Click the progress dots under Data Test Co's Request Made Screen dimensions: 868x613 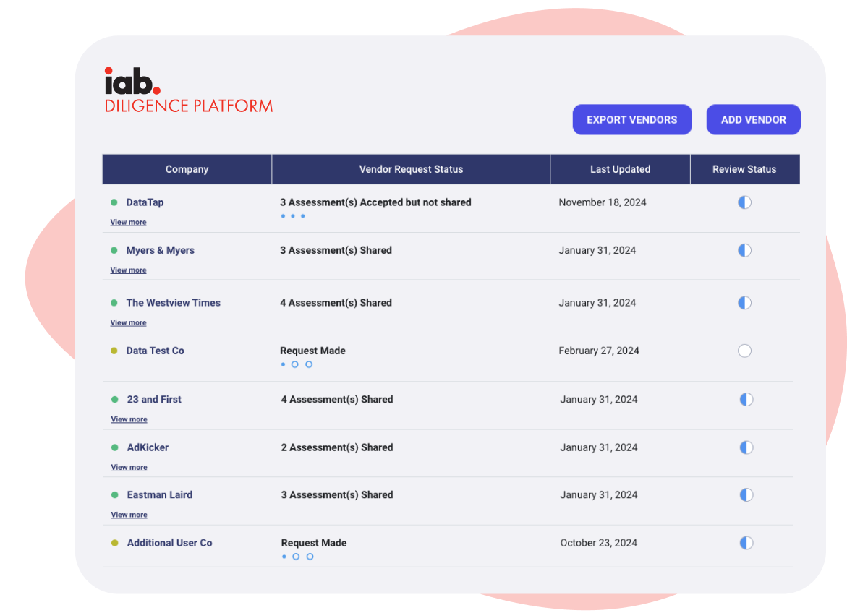[296, 364]
